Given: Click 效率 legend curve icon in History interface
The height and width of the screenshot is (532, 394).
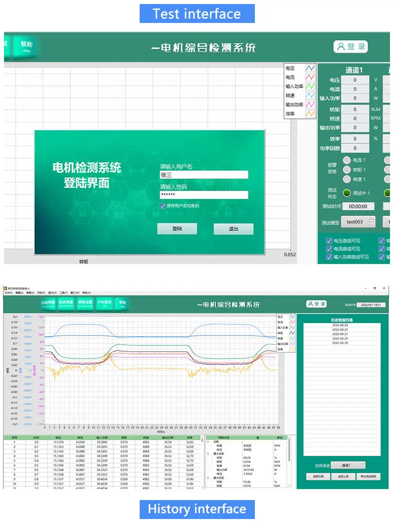Looking at the screenshot, I should [x=292, y=349].
